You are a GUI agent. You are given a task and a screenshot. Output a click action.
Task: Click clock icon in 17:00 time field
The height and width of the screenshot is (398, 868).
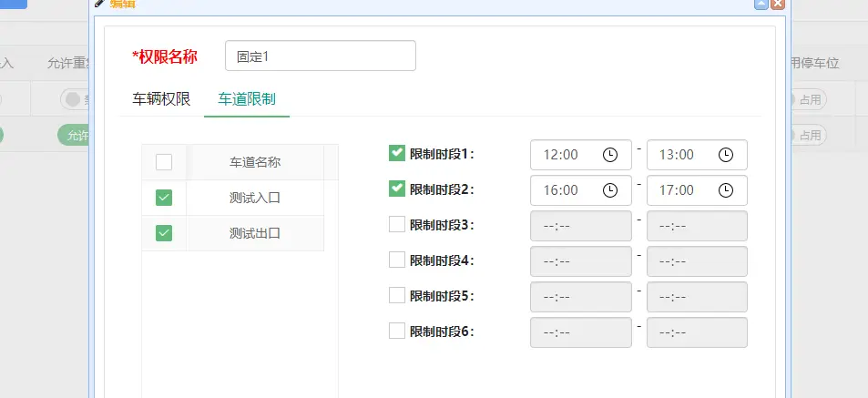[726, 190]
